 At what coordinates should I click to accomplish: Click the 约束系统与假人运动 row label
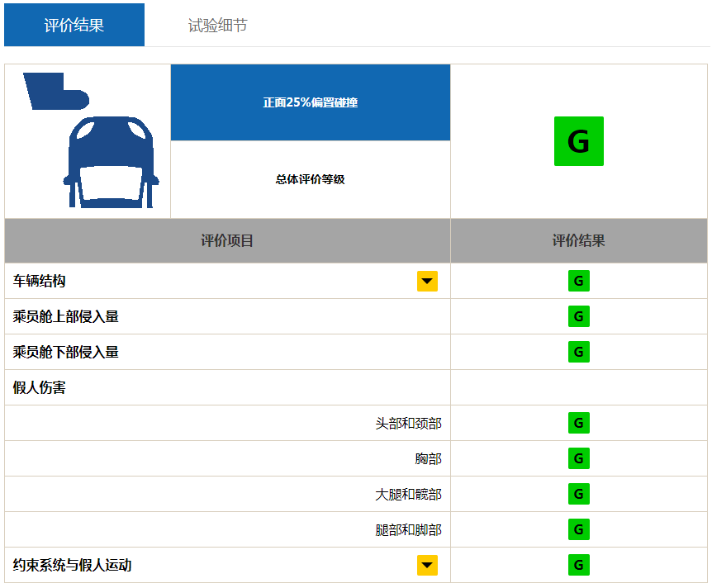coord(73,565)
